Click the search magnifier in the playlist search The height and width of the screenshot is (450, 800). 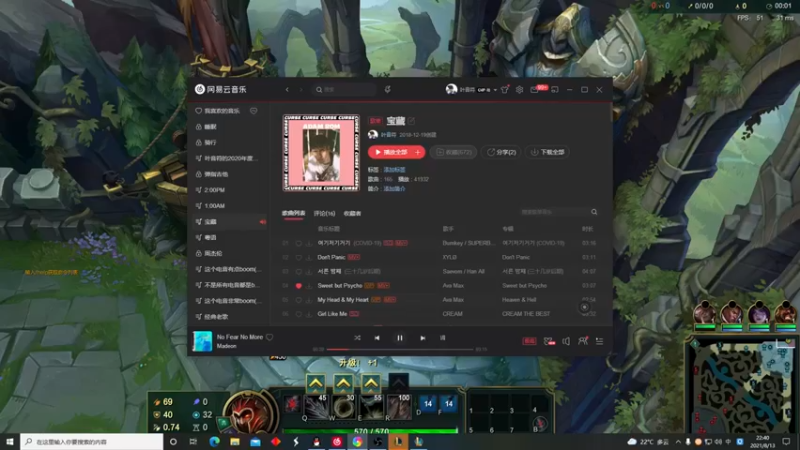(594, 212)
